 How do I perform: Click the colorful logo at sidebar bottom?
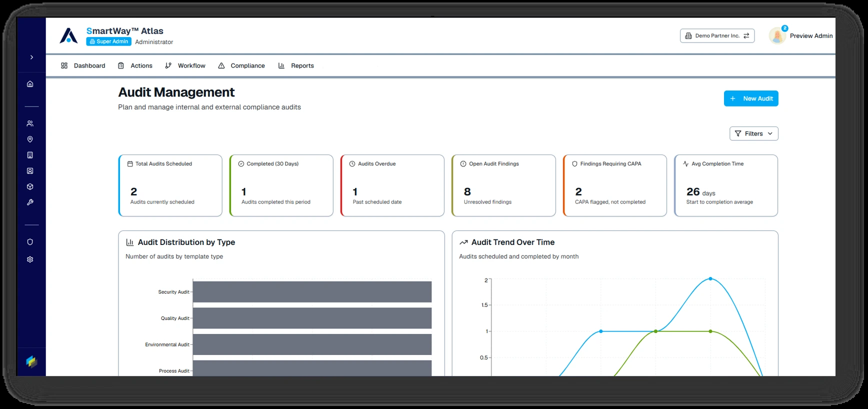click(31, 361)
